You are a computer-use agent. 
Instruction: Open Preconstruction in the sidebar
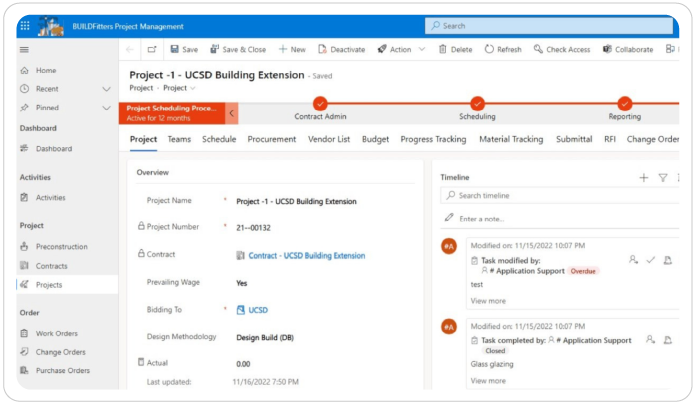[x=61, y=246]
